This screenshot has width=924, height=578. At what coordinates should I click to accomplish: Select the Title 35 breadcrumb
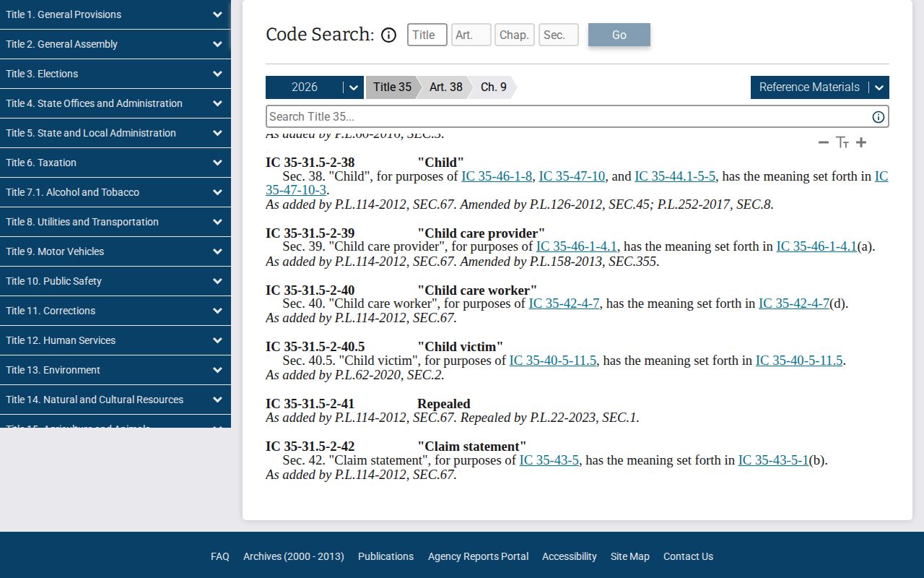point(392,87)
